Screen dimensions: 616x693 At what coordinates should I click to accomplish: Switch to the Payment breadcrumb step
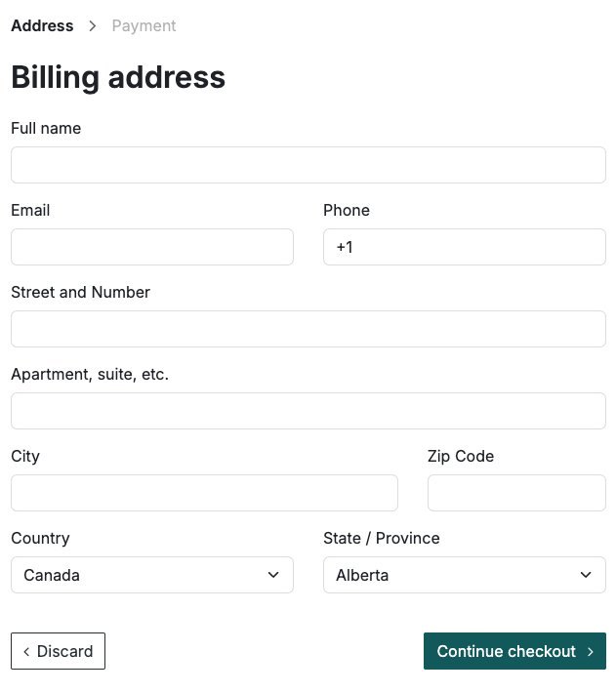click(144, 26)
